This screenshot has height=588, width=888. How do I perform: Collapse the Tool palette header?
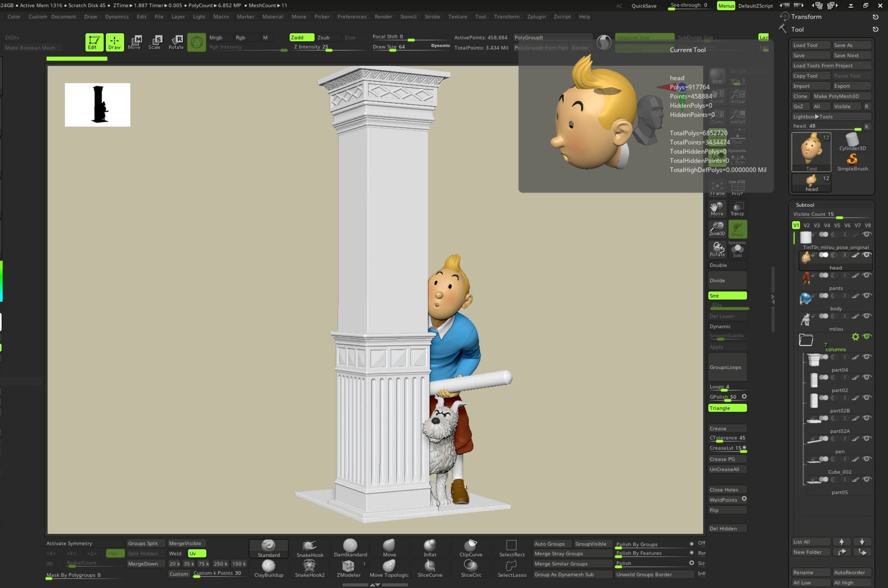point(797,29)
